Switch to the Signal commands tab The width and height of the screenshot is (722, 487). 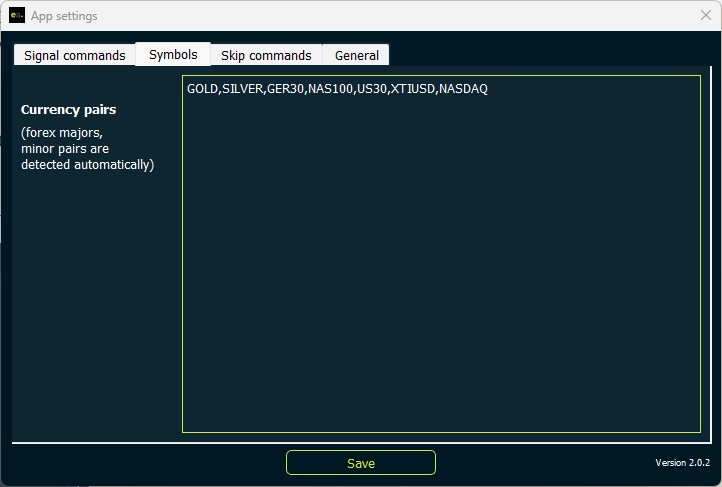coord(74,56)
